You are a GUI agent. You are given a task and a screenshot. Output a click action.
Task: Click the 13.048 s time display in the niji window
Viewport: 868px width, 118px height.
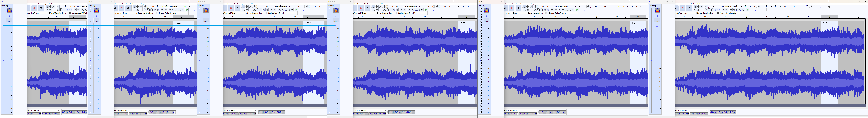pos(74,112)
